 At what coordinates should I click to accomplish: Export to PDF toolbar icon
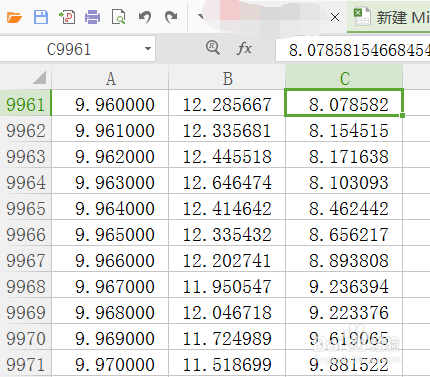coord(67,17)
